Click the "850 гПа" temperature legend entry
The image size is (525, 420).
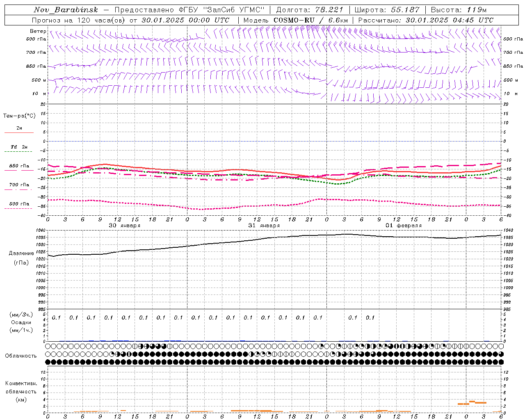pos(19,166)
